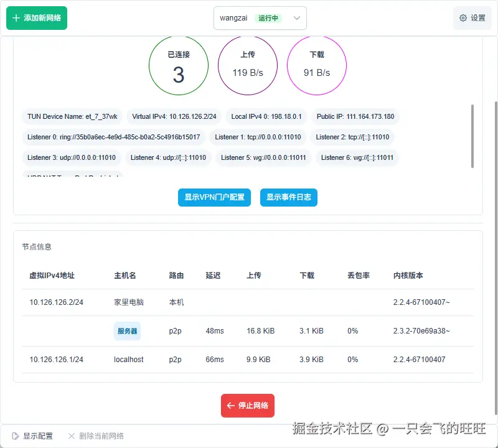Screen dimensions: 498x448
Task: Click the 显示配置 document icon
Action: click(x=15, y=436)
